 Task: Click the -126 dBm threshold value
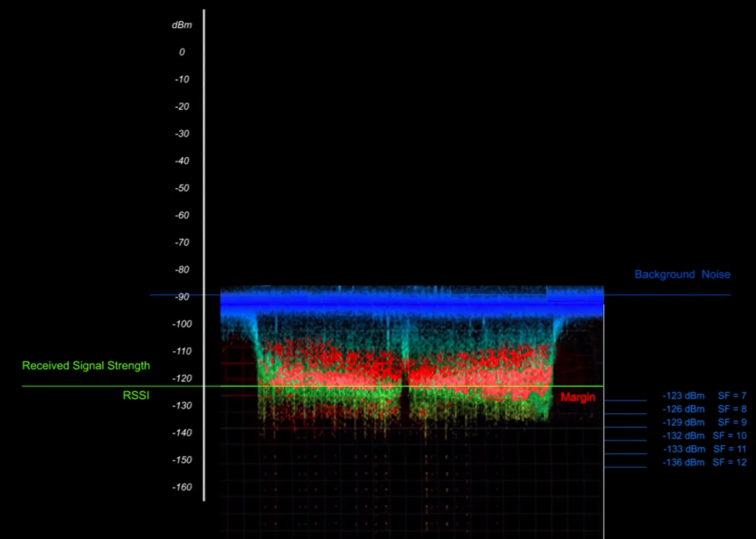click(x=683, y=409)
